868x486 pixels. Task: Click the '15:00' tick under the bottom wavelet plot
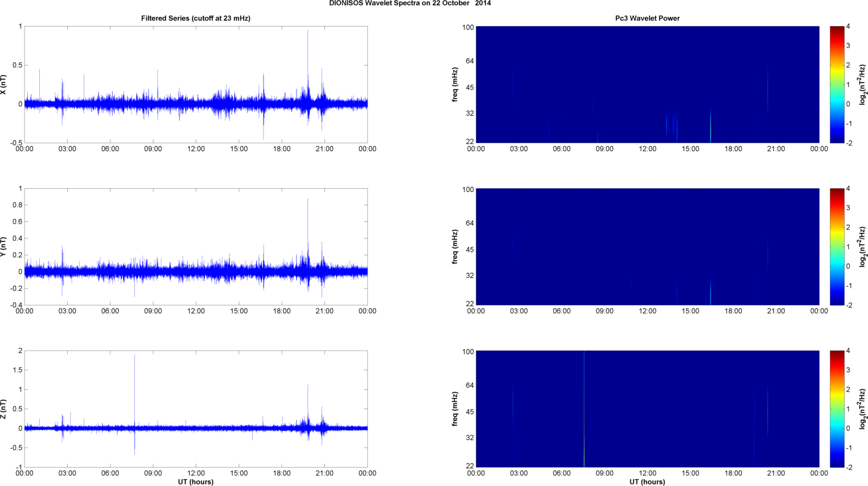[690, 473]
